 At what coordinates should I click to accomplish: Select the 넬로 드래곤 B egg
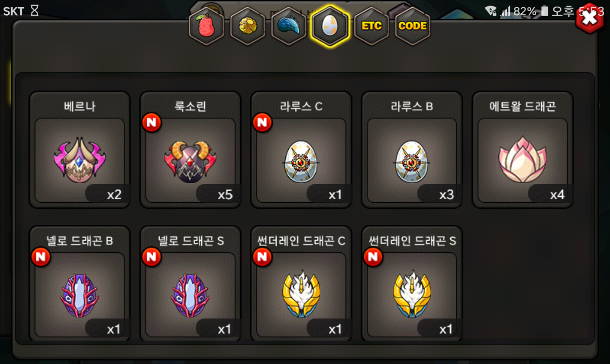pos(80,284)
